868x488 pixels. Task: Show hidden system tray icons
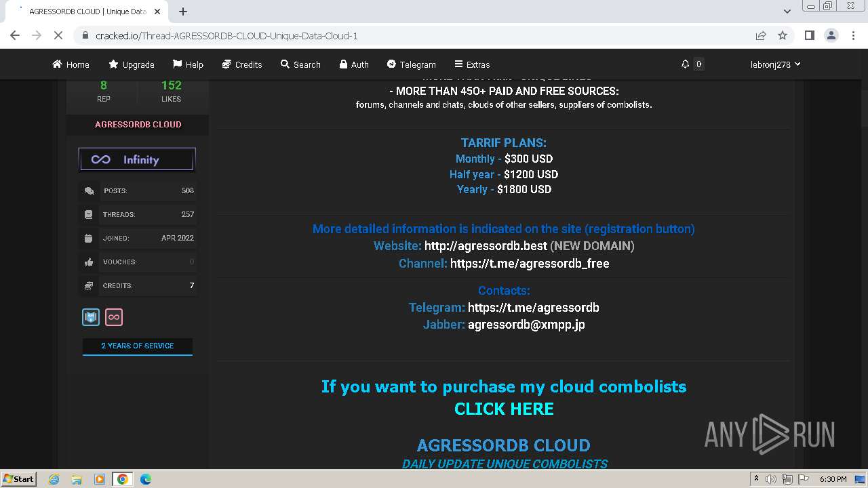click(756, 479)
